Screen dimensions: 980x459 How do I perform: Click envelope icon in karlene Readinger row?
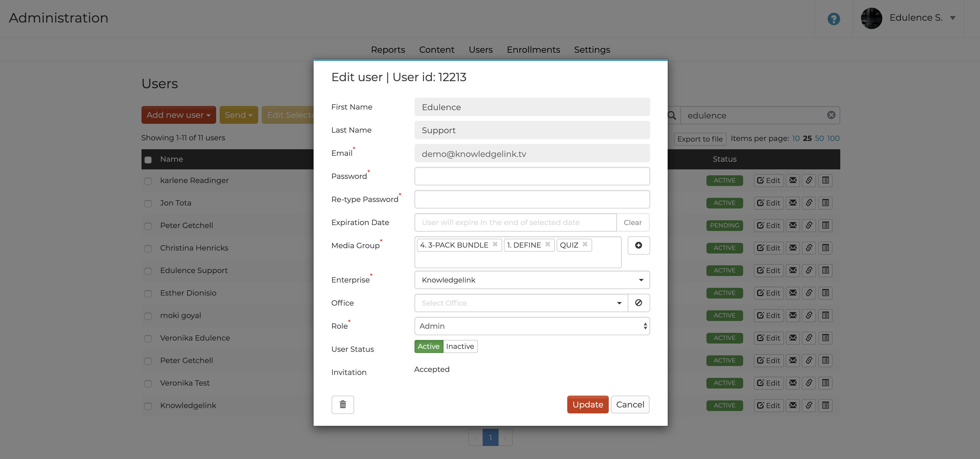[793, 180]
